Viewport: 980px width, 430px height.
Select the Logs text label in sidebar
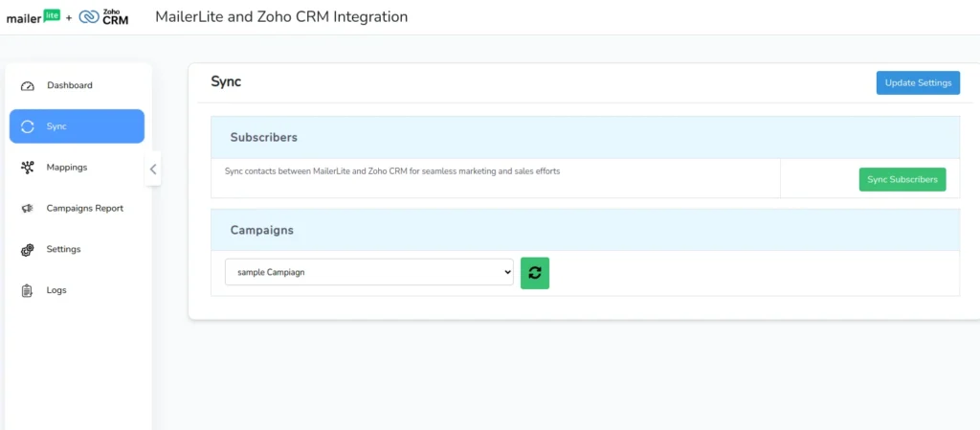(56, 290)
